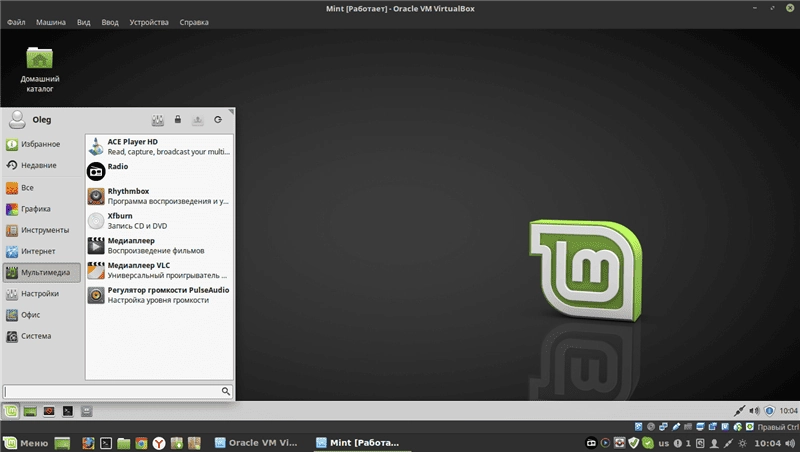This screenshot has height=452, width=800.
Task: Open ACE Player HD from the menu
Action: [159, 146]
